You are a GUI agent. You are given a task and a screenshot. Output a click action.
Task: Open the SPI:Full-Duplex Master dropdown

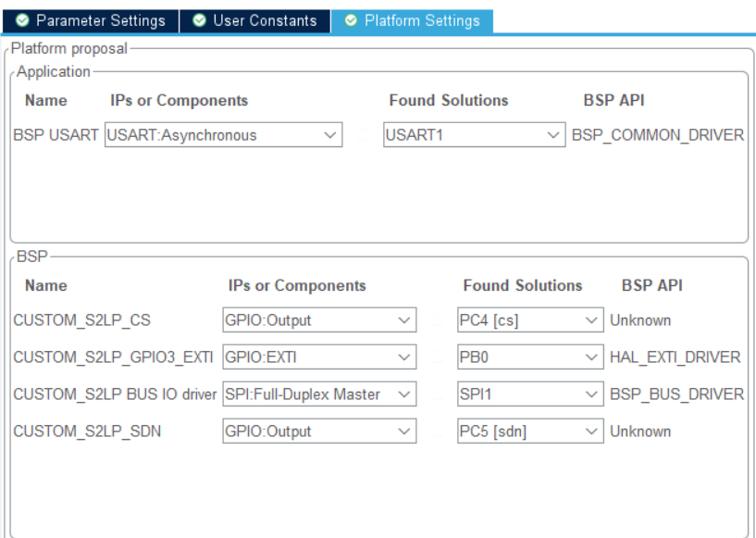pyautogui.click(x=405, y=394)
